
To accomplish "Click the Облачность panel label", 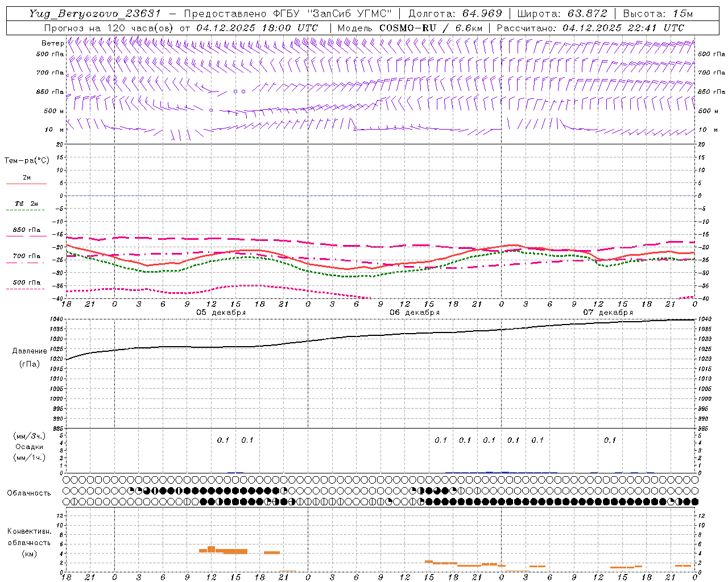I will pyautogui.click(x=29, y=493).
